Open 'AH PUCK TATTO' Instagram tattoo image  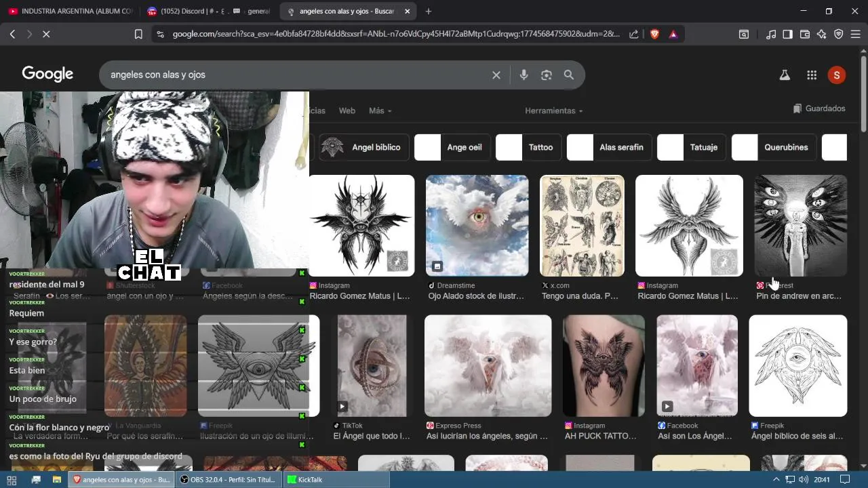point(604,365)
